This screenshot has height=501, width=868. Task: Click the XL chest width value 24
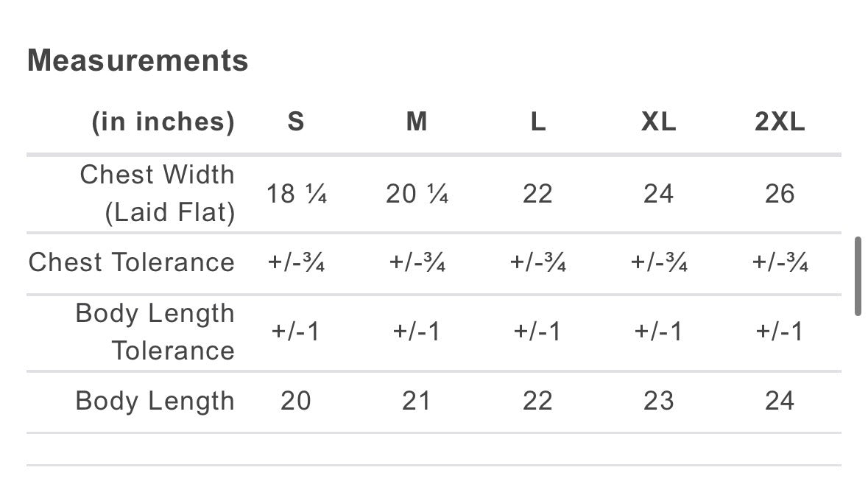(x=658, y=194)
